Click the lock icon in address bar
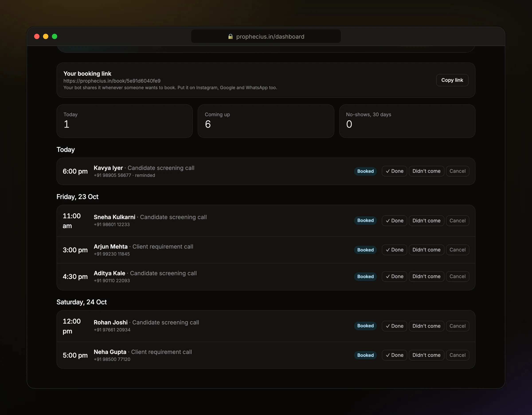This screenshot has height=415, width=532. pyautogui.click(x=230, y=36)
